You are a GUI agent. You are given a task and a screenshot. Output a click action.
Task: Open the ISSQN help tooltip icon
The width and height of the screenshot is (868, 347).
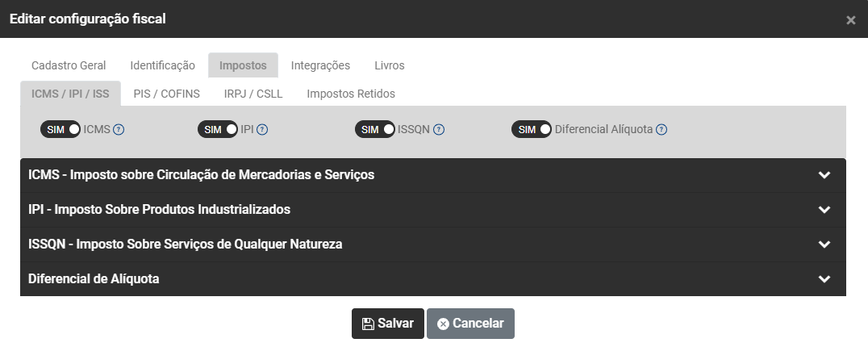[439, 129]
